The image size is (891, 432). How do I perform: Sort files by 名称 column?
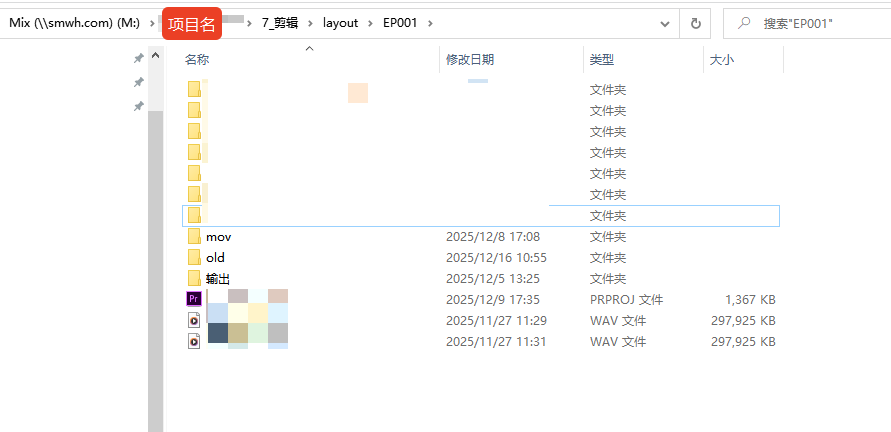197,60
